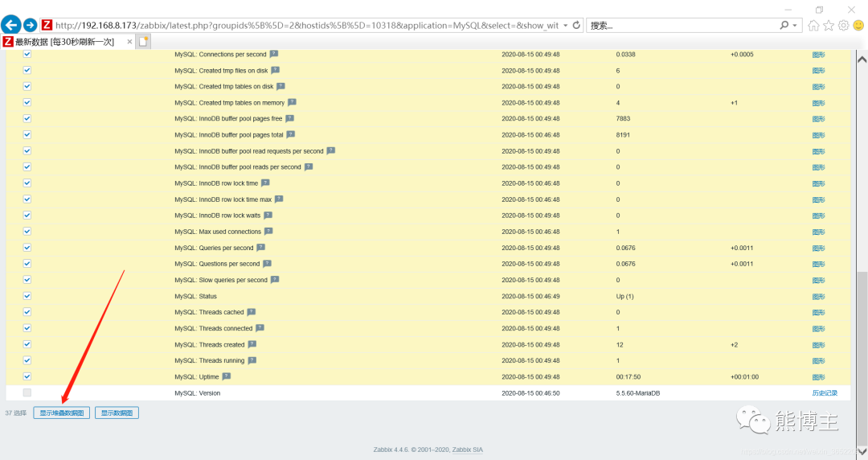Open 图形 link for Queries per second
The width and height of the screenshot is (868, 460).
818,248
